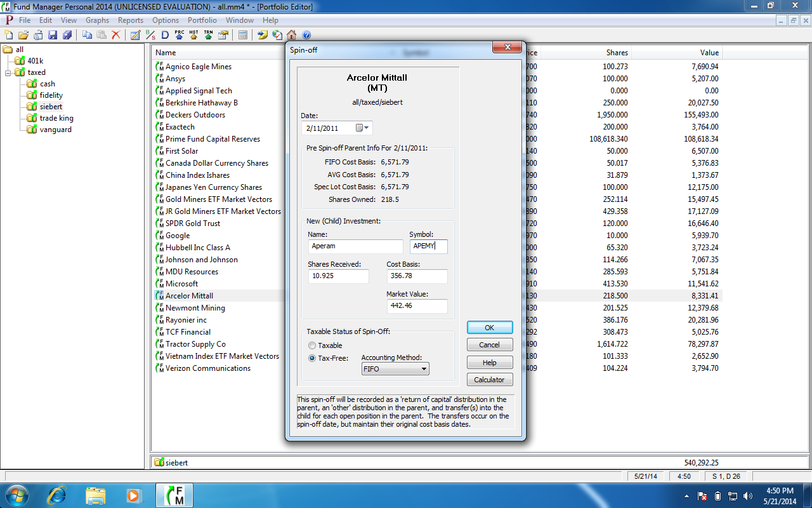This screenshot has height=508, width=812.
Task: Click the Edit notepad-with-pencil toolbar icon
Action: pyautogui.click(x=135, y=35)
